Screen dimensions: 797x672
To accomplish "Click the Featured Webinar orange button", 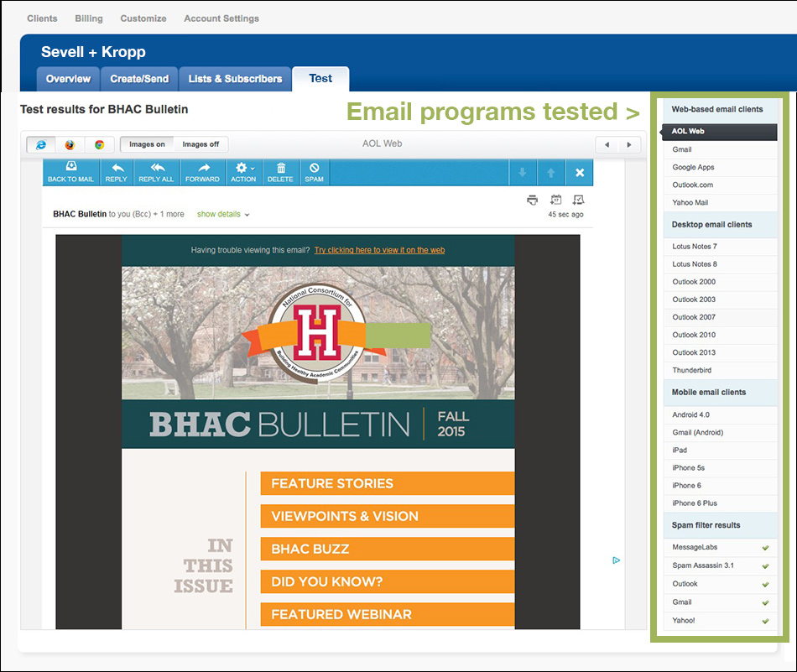I will point(388,615).
